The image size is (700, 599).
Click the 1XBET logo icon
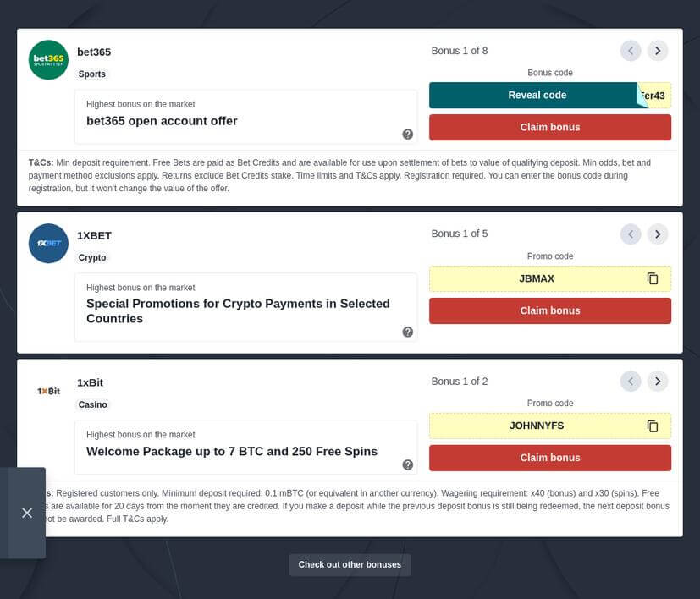point(48,244)
